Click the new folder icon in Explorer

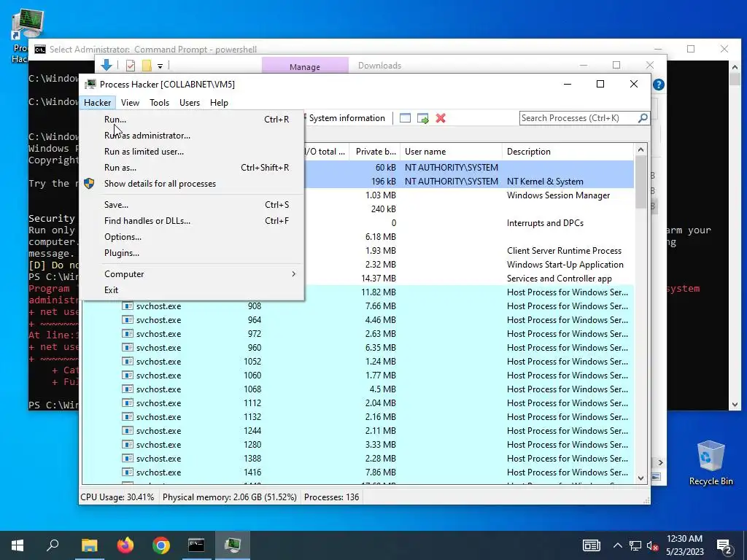(x=147, y=65)
